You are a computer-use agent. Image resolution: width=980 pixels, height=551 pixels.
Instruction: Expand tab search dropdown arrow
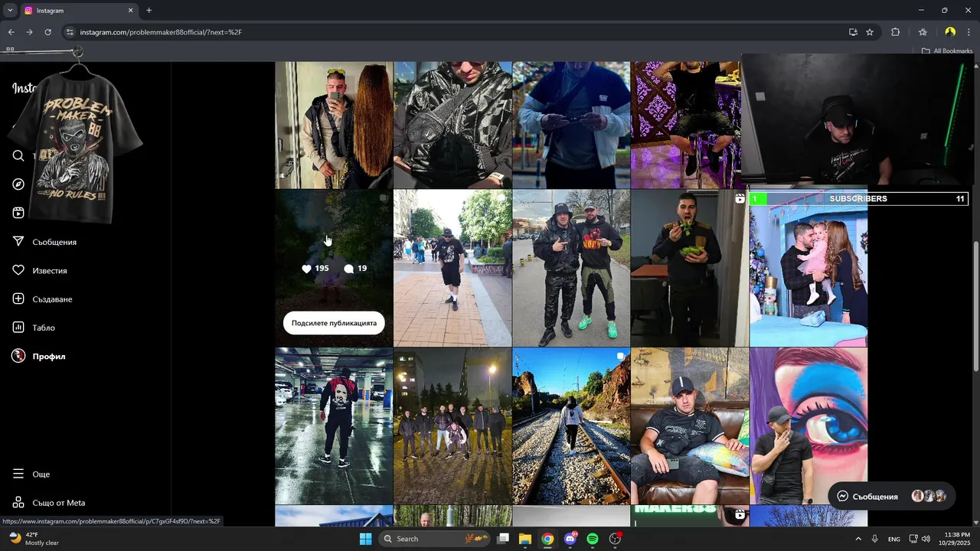click(10, 11)
